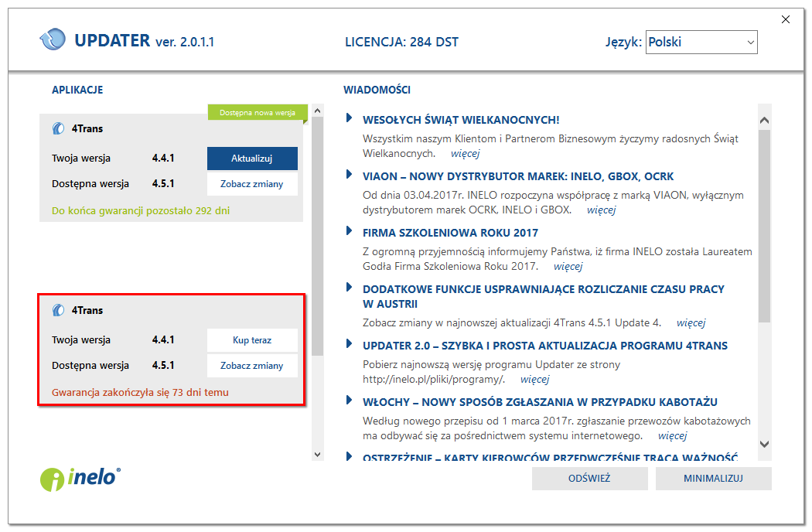This screenshot has width=812, height=532.
Task: Open the Język language dropdown
Action: (x=701, y=42)
